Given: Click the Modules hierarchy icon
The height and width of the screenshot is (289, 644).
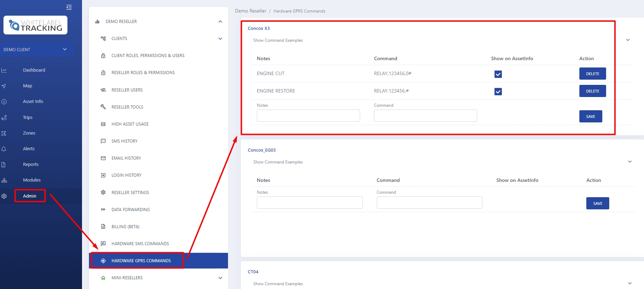Looking at the screenshot, I should click(4, 180).
